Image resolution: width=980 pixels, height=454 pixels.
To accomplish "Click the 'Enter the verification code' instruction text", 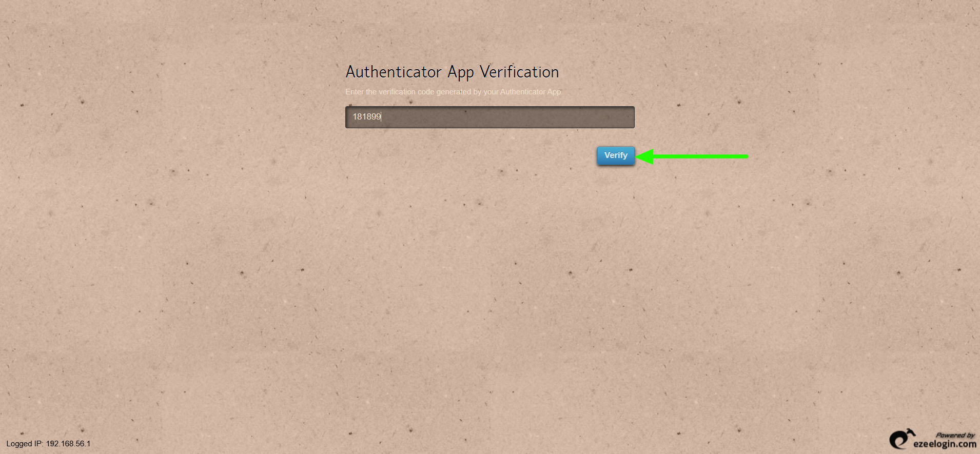I will (453, 92).
